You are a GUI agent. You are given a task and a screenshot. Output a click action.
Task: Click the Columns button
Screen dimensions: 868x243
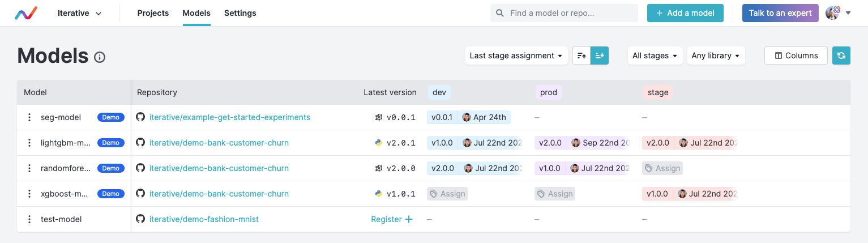796,56
